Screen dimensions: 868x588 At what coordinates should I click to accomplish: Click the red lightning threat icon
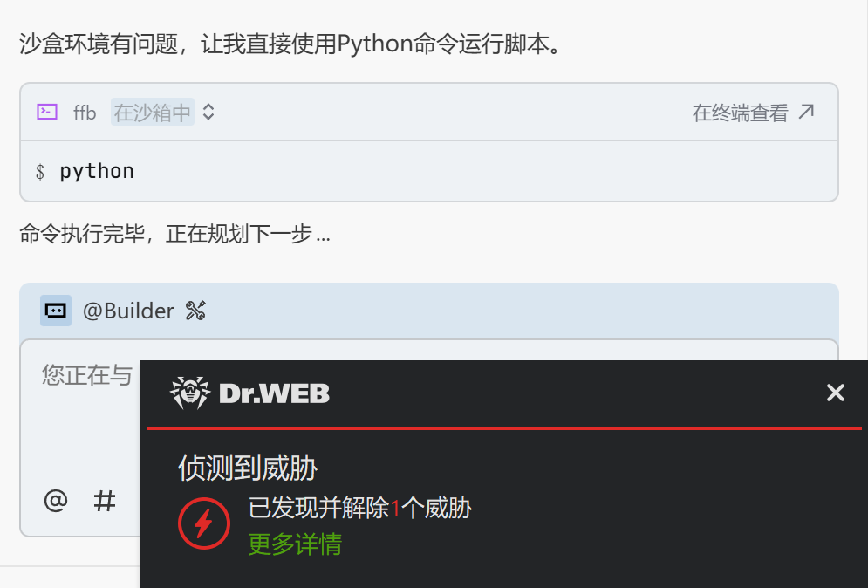click(x=204, y=523)
